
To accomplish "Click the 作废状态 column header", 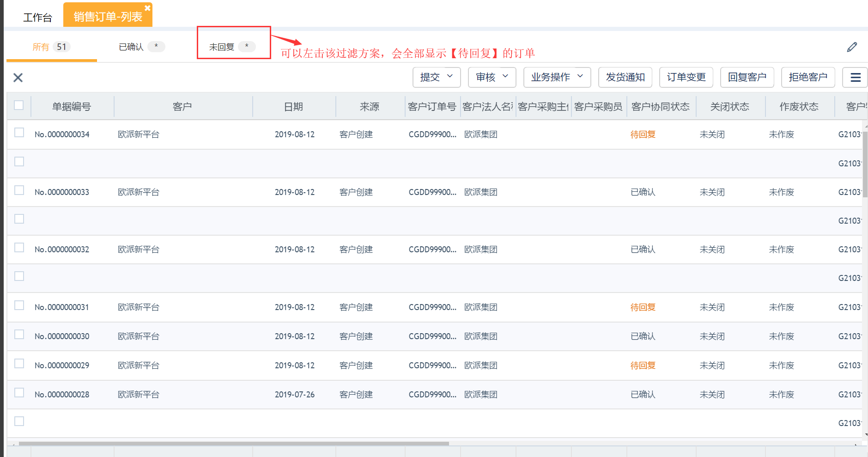I will (x=799, y=107).
